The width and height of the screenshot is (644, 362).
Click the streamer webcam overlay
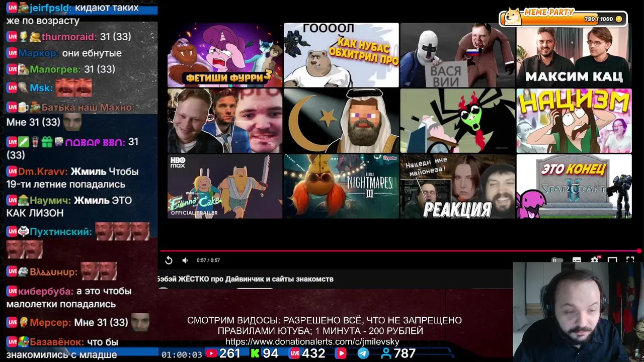coord(578,312)
